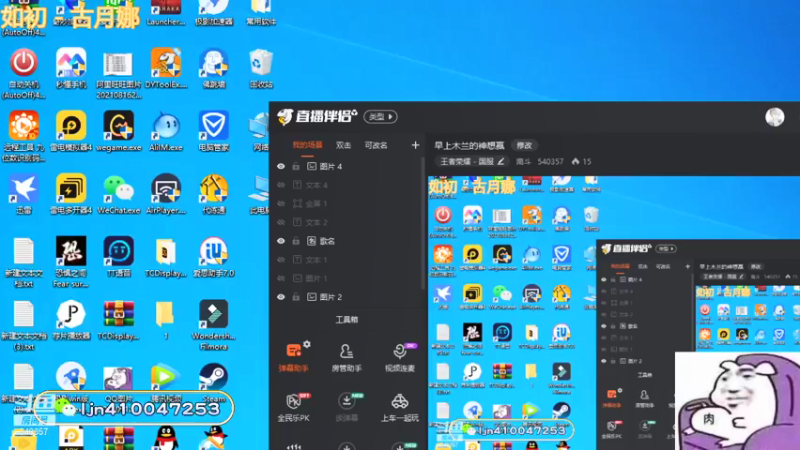
Task: Expand the mode switcher beside 直播伴侣 logo
Action: point(381,117)
